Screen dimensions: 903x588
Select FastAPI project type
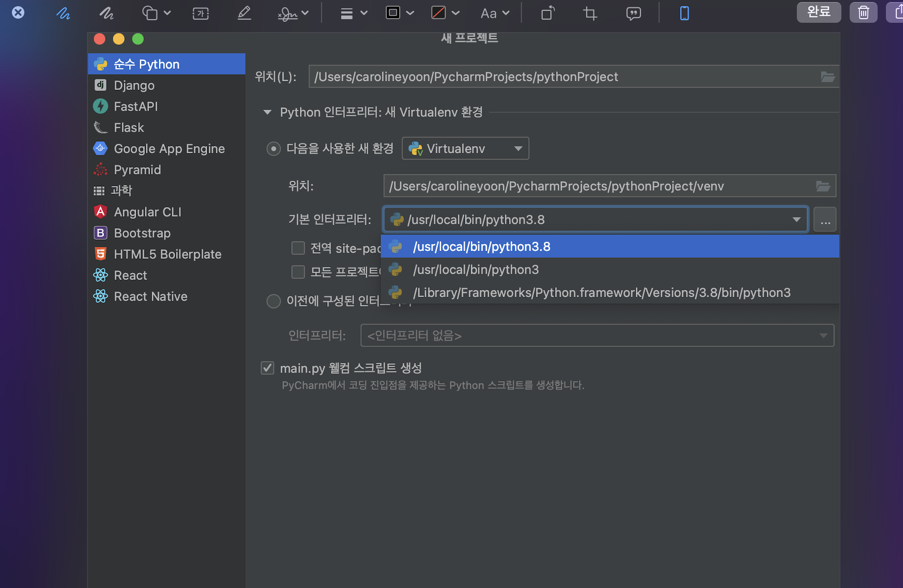pos(167,107)
